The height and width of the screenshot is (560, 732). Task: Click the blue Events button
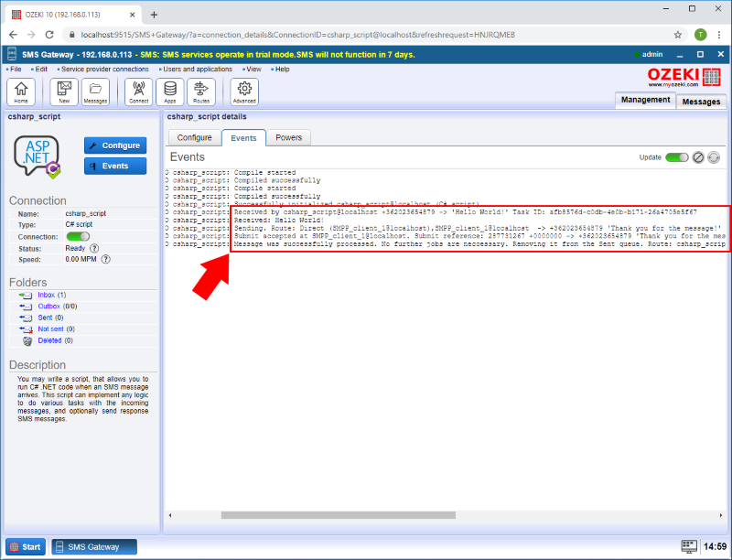115,167
